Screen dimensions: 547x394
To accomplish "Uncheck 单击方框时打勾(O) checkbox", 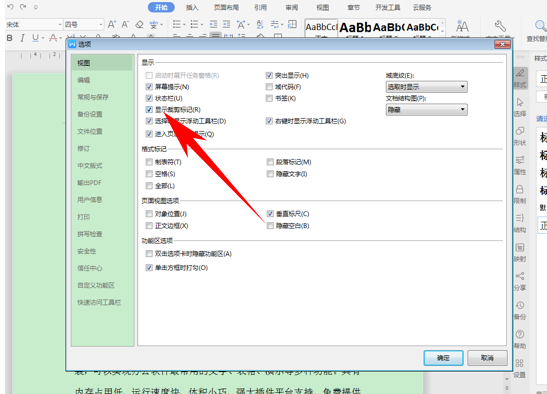I will [149, 268].
